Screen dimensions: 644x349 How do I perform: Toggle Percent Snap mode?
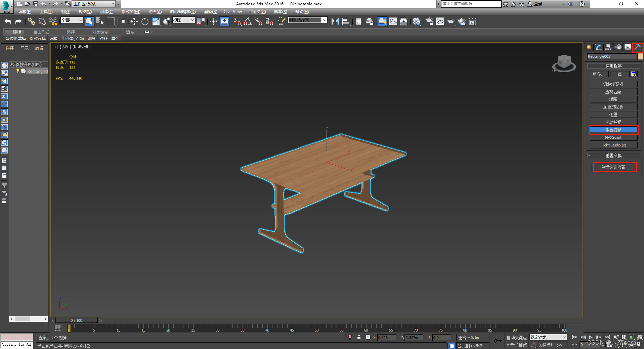[x=259, y=21]
